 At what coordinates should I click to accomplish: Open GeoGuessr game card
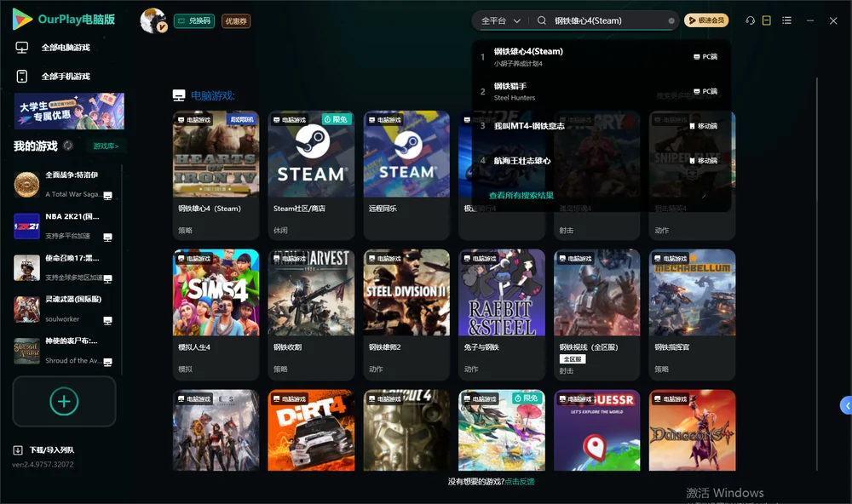coord(596,430)
